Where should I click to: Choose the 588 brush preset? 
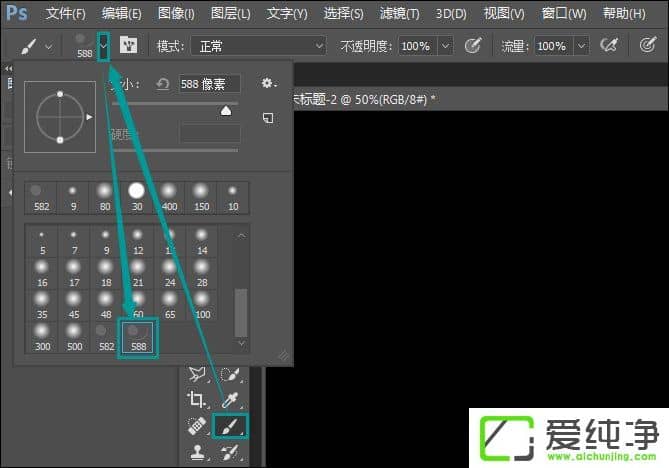point(137,338)
